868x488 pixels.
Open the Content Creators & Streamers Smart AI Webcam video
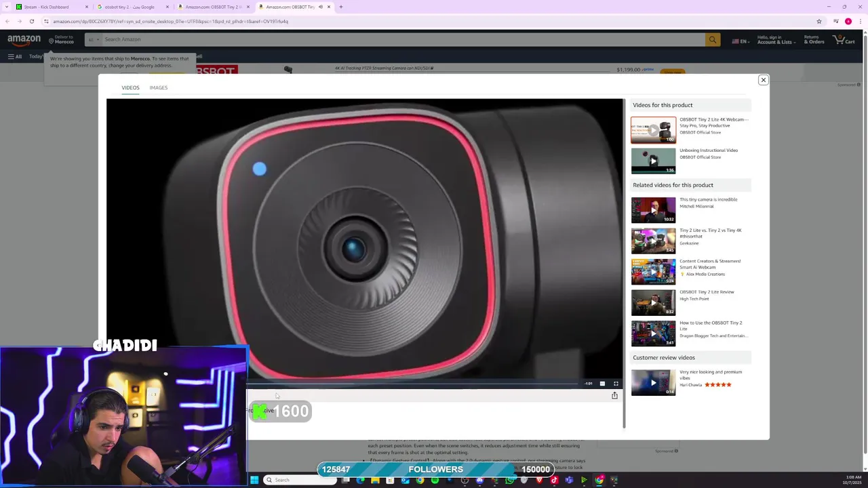click(x=653, y=272)
